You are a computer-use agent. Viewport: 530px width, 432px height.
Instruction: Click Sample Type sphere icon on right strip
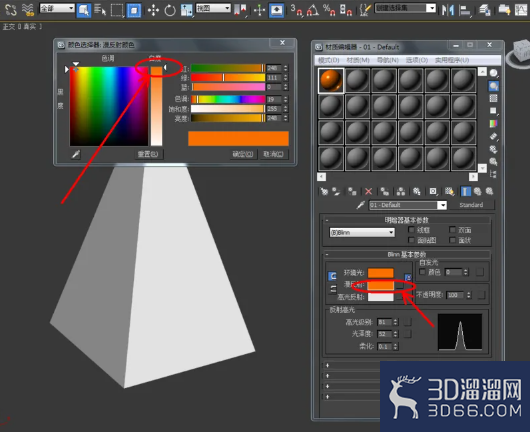coord(493,73)
